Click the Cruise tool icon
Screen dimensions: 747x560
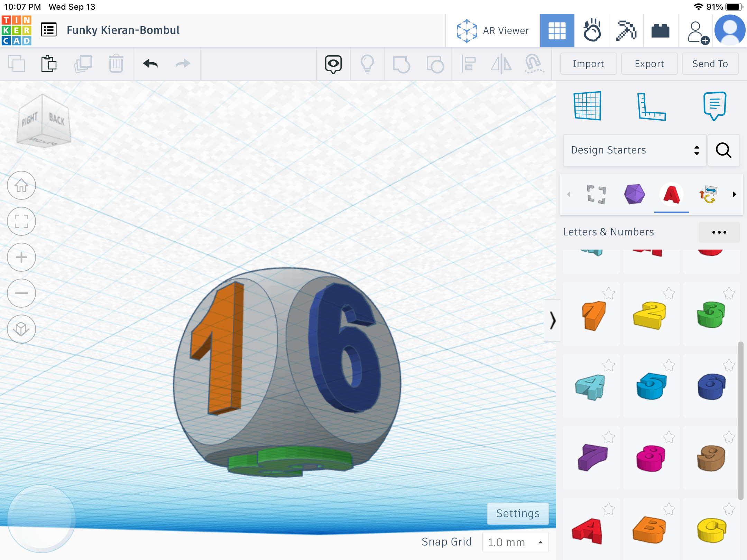pyautogui.click(x=534, y=64)
